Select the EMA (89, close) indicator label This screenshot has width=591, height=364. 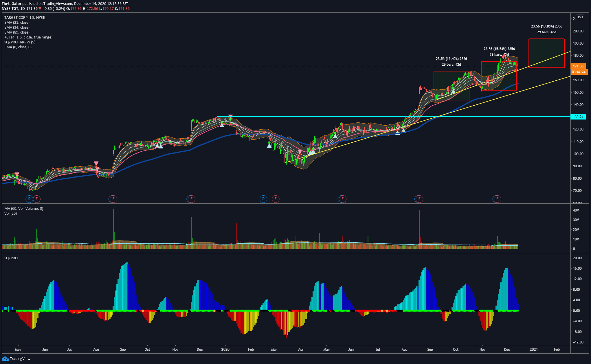point(17,32)
